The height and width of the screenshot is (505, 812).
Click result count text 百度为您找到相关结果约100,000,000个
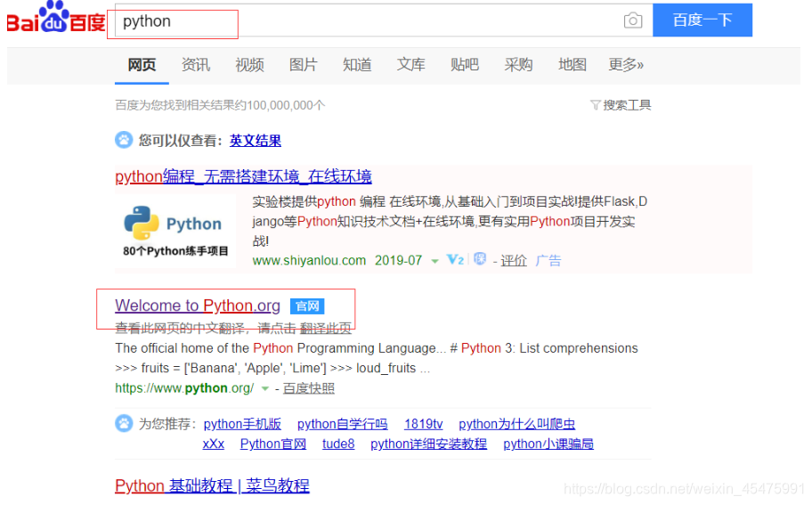pos(220,105)
